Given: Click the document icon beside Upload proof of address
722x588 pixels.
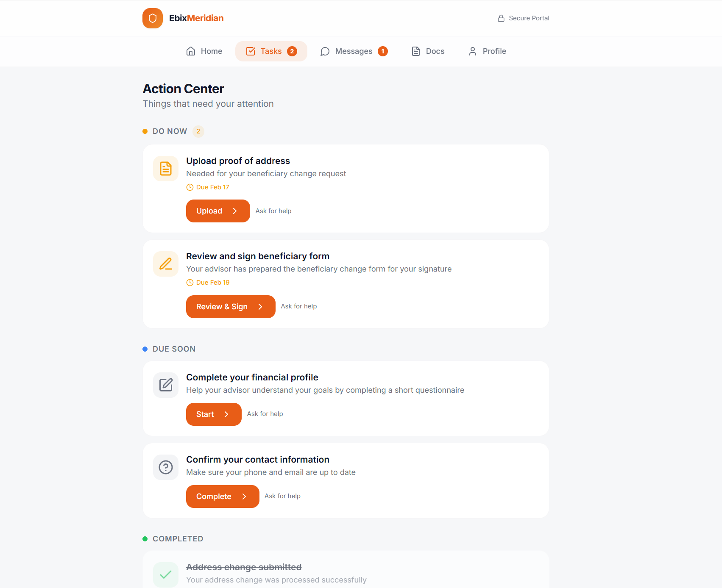Looking at the screenshot, I should tap(166, 169).
